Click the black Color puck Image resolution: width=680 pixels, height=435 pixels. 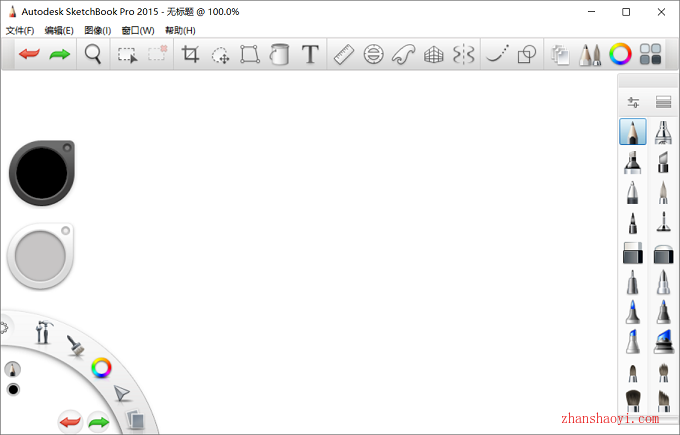[x=42, y=173]
